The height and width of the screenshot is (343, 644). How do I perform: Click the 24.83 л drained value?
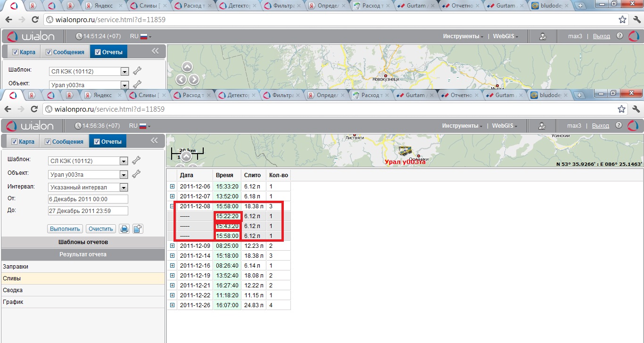254,305
